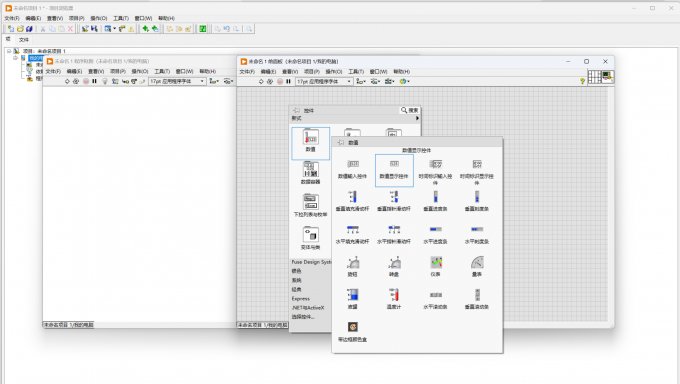Expand the Fuse Design System category
This screenshot has height=384, width=680.
(x=311, y=262)
